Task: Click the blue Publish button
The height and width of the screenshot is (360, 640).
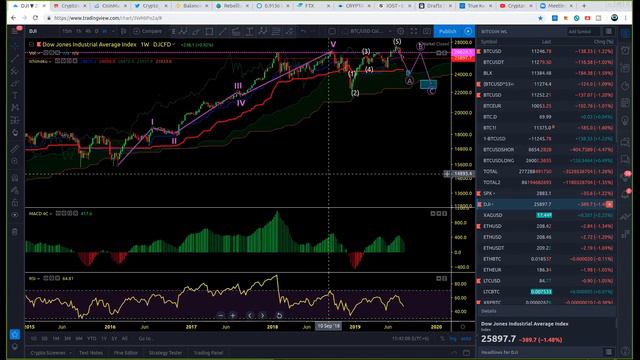Action: click(x=447, y=31)
